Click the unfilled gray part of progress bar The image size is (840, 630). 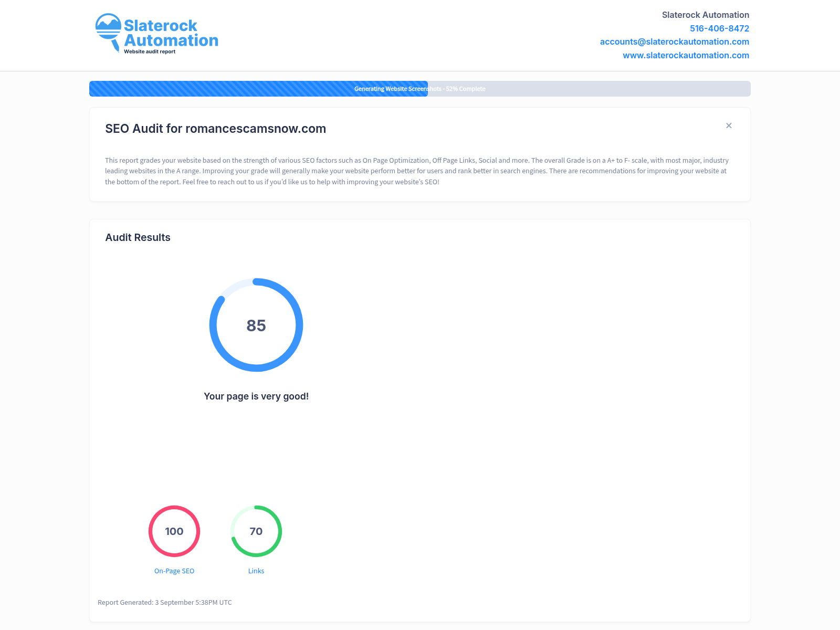(x=589, y=89)
